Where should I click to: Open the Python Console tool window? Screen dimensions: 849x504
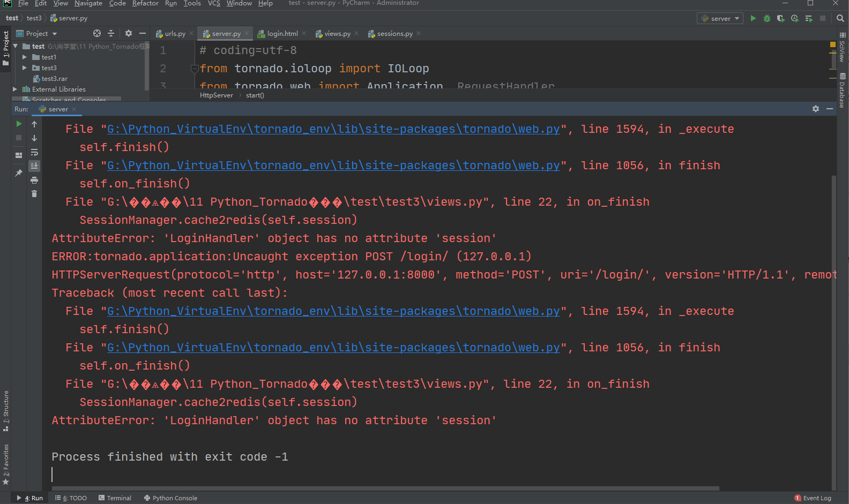[x=170, y=498]
